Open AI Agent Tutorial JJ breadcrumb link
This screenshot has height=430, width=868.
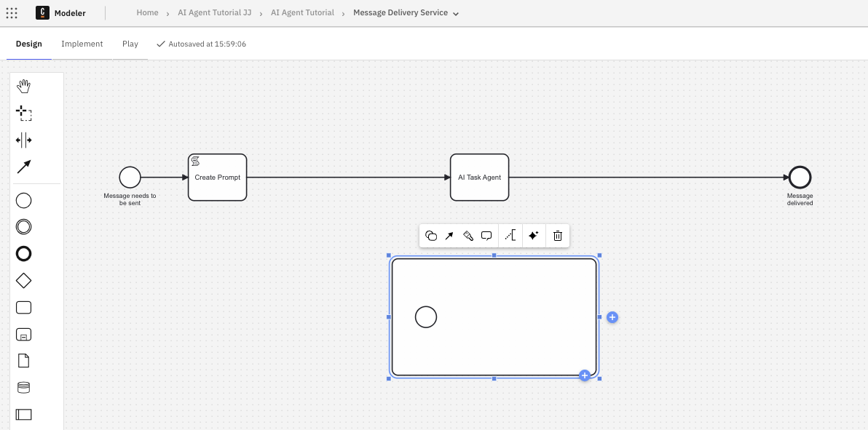point(214,13)
